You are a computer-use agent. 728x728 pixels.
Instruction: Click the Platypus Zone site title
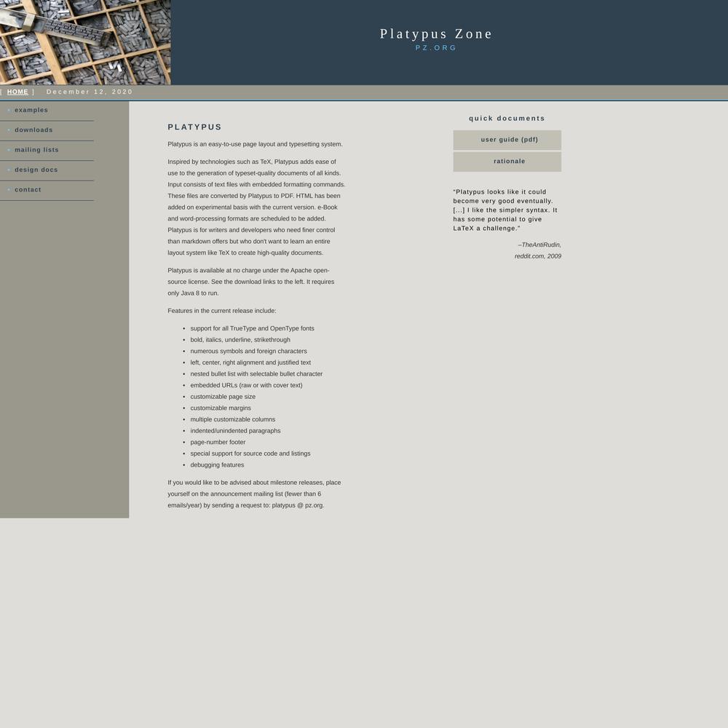tap(436, 34)
